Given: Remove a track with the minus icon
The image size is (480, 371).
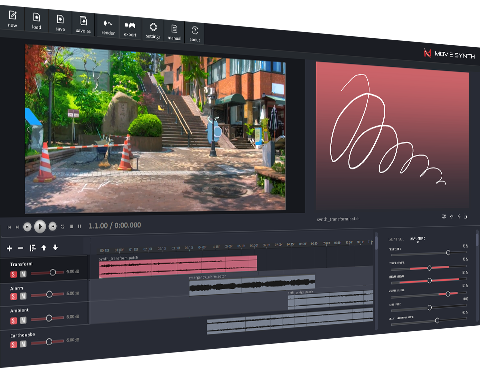Looking at the screenshot, I should 20,248.
